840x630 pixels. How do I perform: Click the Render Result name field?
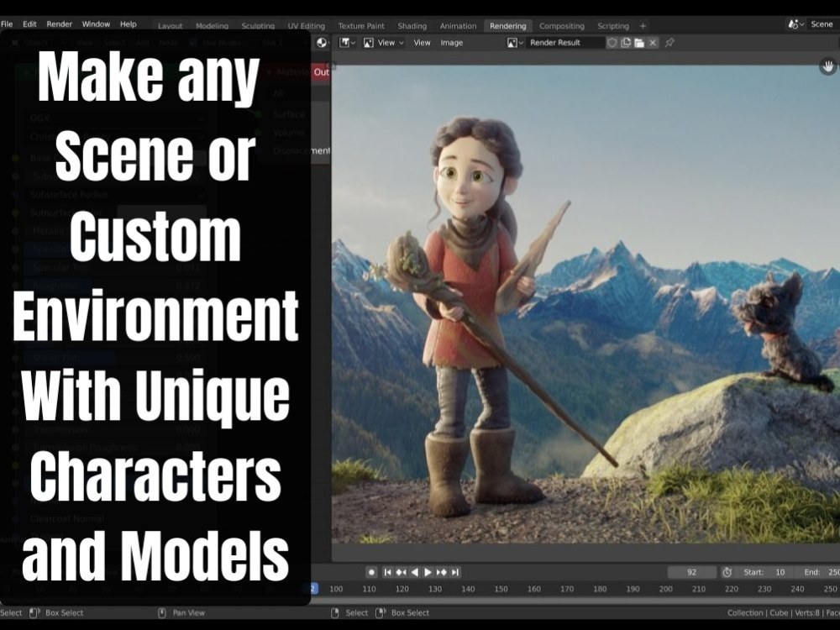coord(565,43)
